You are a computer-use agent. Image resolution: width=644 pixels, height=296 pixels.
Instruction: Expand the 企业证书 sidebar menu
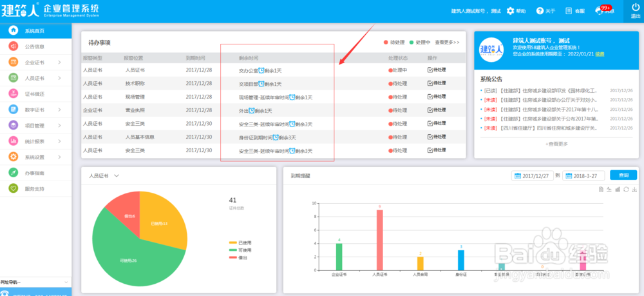pyautogui.click(x=35, y=63)
